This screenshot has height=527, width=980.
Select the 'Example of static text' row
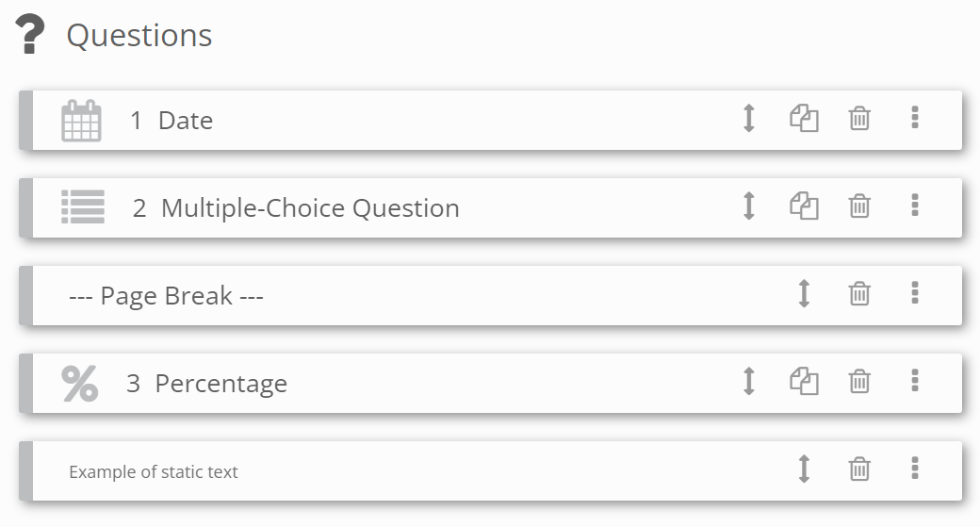154,471
